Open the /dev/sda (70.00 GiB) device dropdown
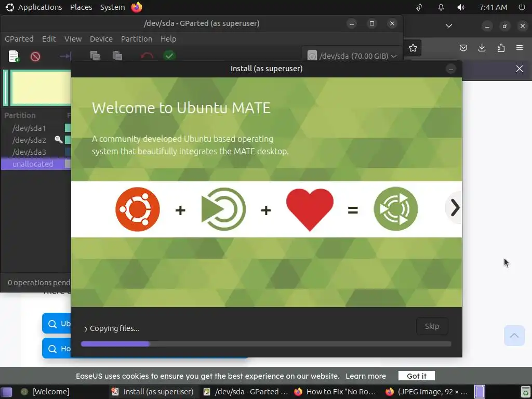The image size is (532, 399). point(352,56)
